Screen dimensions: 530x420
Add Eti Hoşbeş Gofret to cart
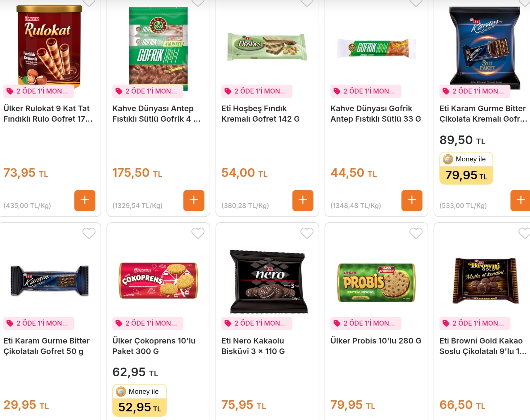[303, 200]
